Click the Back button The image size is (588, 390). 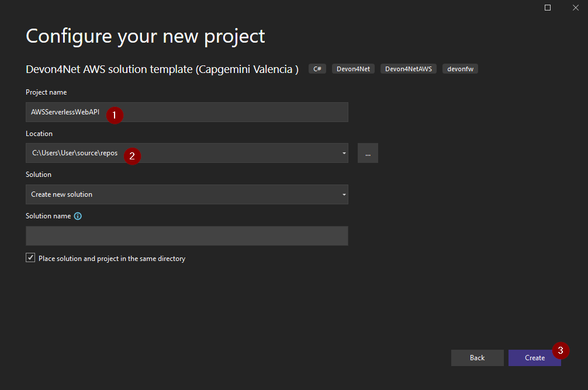[x=477, y=357]
